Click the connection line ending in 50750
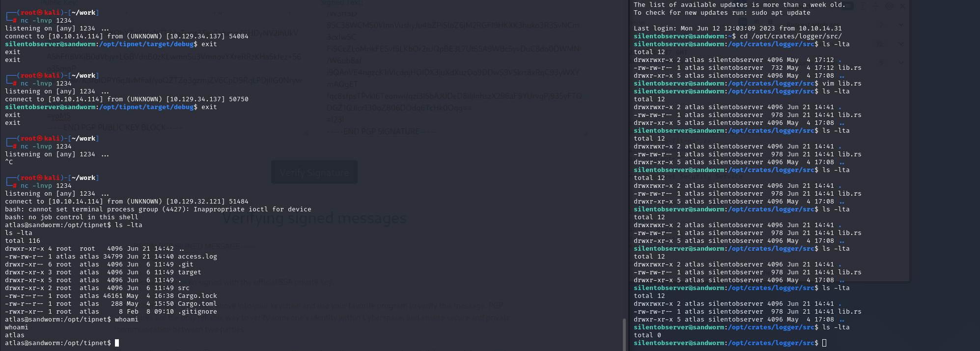Viewport: 980px width, 351px height. pos(127,99)
